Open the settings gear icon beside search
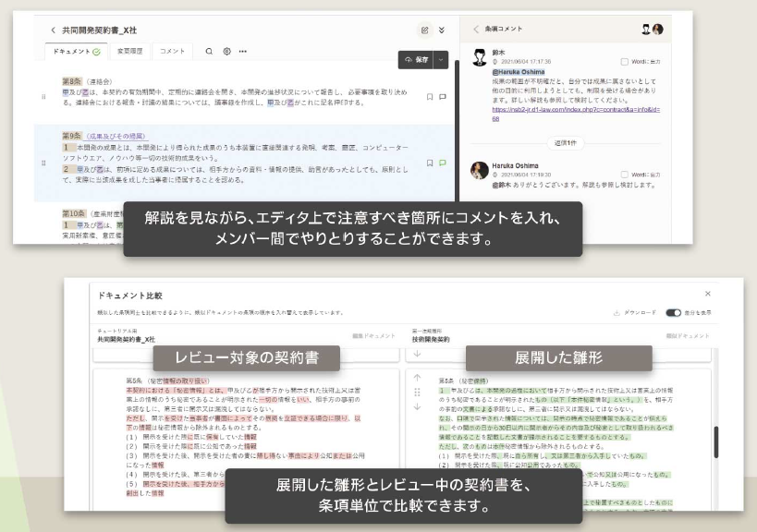Viewport: 757px width, 532px height. pyautogui.click(x=226, y=52)
